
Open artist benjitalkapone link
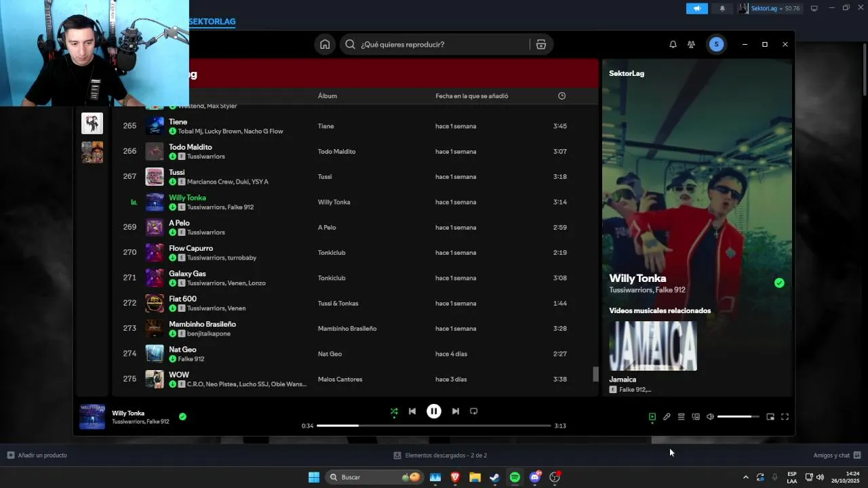point(209,333)
